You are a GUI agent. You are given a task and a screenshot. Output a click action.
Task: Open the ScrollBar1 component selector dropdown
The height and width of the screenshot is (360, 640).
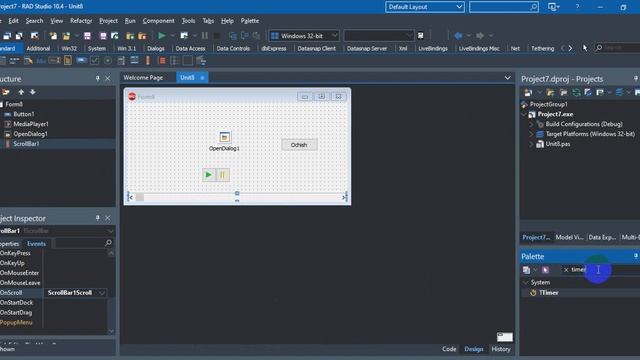[x=110, y=231]
